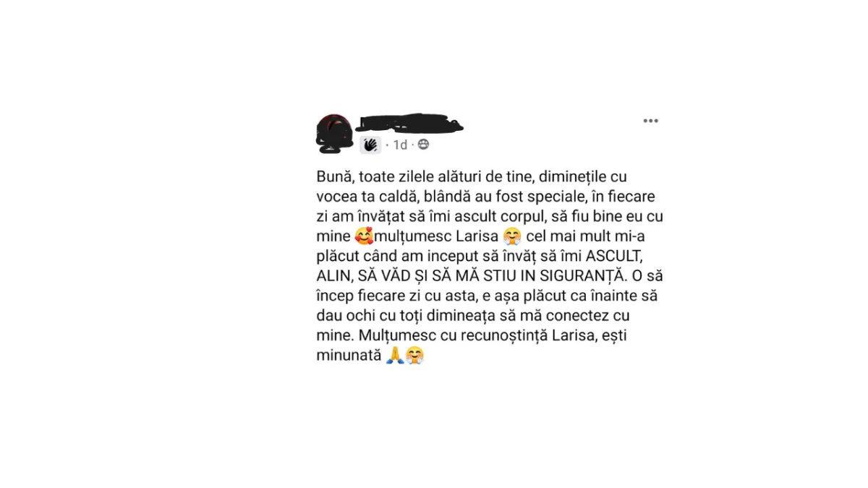The height and width of the screenshot is (488, 868).
Task: Click the 1d post timestamp
Action: click(x=400, y=145)
